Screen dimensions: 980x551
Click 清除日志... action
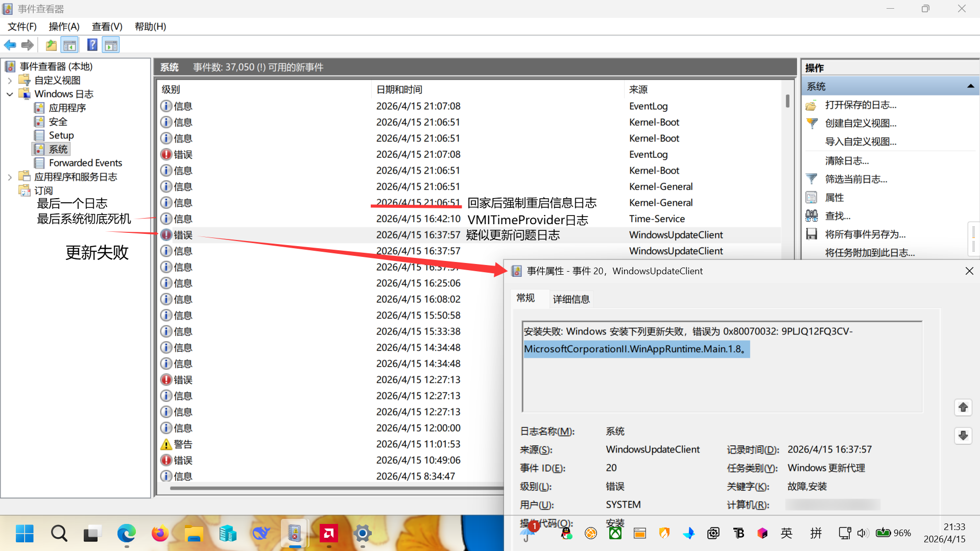click(x=847, y=161)
